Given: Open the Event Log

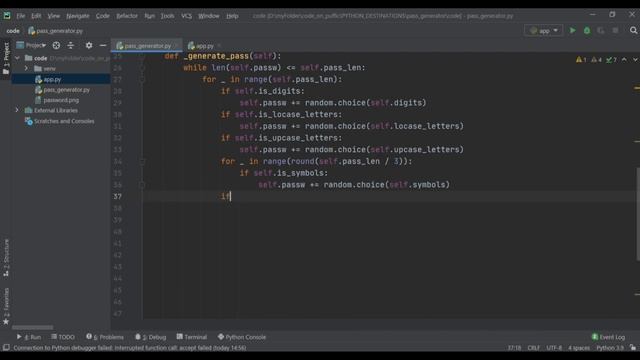Looking at the screenshot, I should coord(608,337).
